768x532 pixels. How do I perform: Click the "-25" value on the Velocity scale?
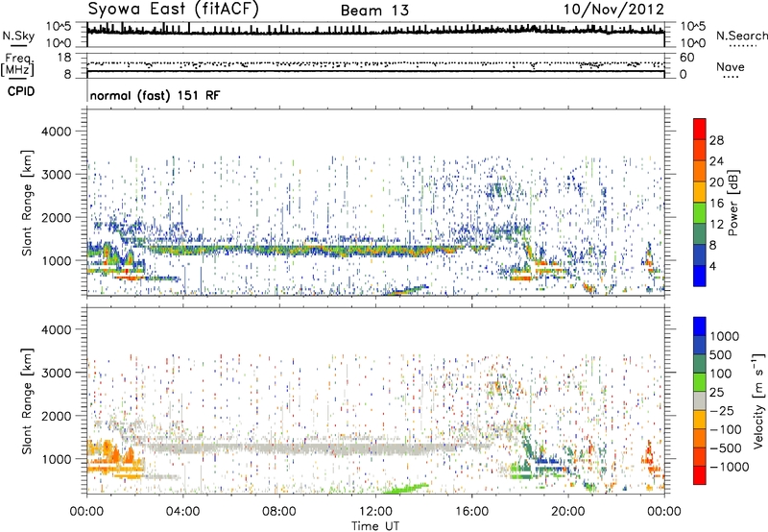(x=723, y=411)
